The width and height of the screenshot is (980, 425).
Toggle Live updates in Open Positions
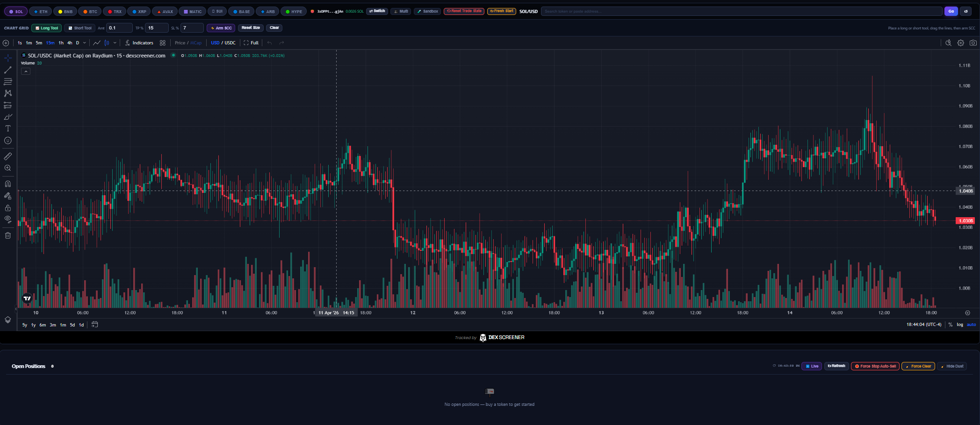point(812,366)
